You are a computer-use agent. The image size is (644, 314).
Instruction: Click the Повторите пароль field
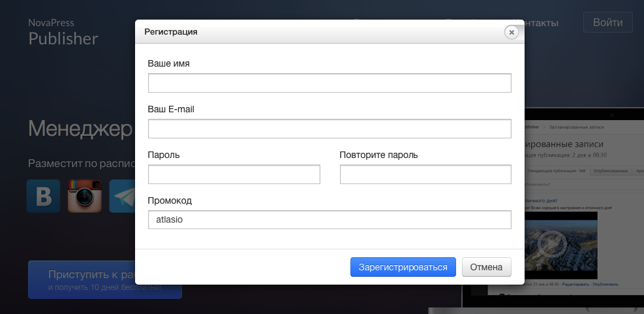pyautogui.click(x=425, y=175)
